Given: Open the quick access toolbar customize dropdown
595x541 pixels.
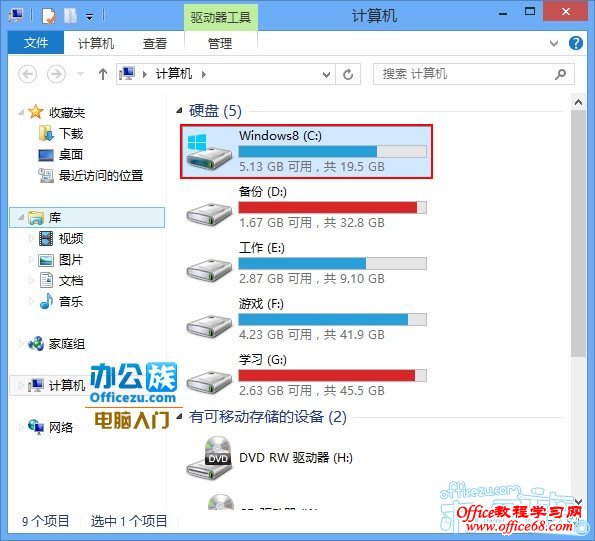Looking at the screenshot, I should pos(90,17).
